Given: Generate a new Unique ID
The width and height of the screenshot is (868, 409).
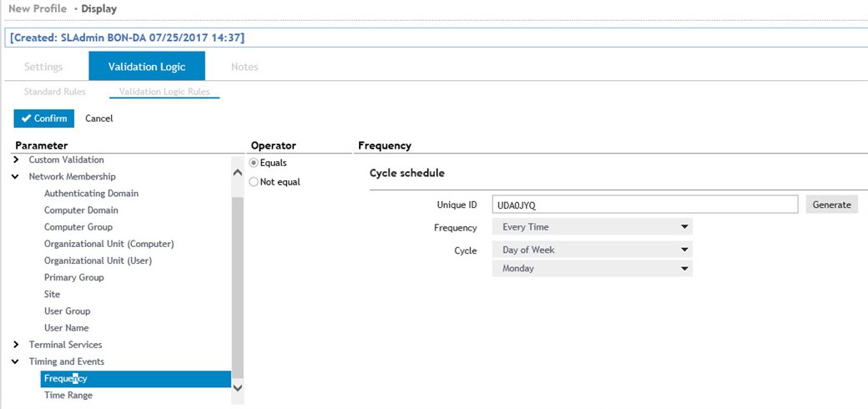Looking at the screenshot, I should (831, 204).
